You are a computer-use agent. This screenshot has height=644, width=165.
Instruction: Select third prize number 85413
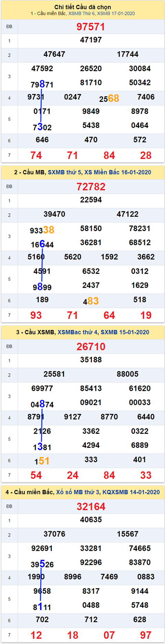point(91,388)
